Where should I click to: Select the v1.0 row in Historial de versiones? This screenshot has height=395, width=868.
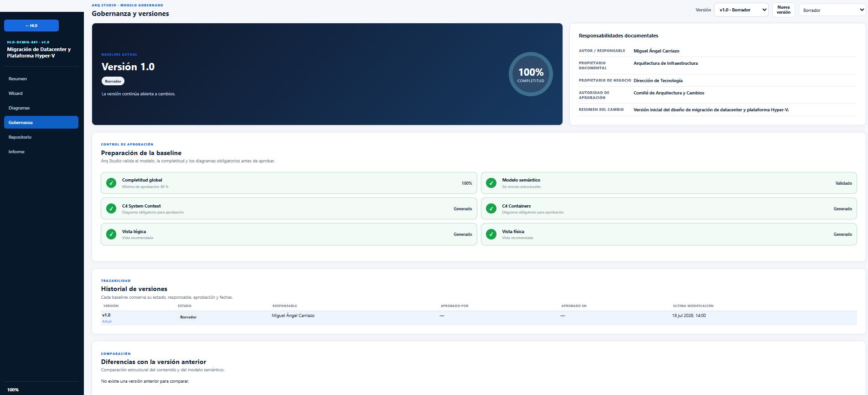[x=479, y=318]
